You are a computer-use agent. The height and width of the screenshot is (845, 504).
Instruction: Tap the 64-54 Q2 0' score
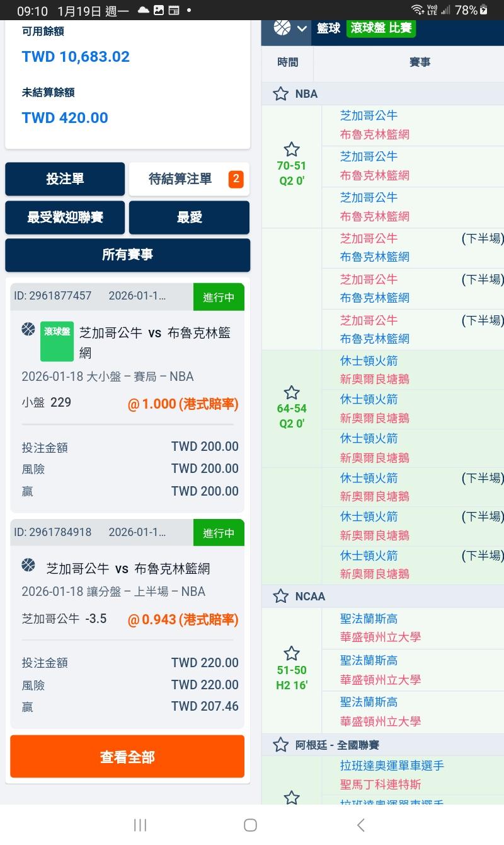click(x=291, y=416)
